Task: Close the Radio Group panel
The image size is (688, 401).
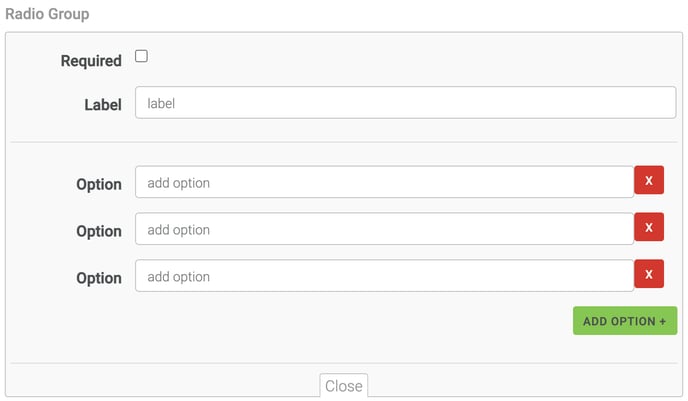Action: (x=343, y=386)
